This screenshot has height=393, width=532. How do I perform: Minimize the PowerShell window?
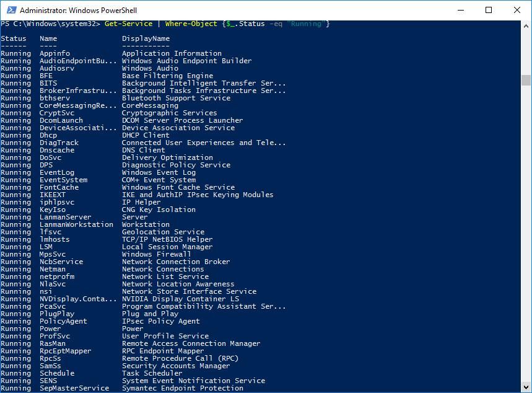pyautogui.click(x=460, y=10)
